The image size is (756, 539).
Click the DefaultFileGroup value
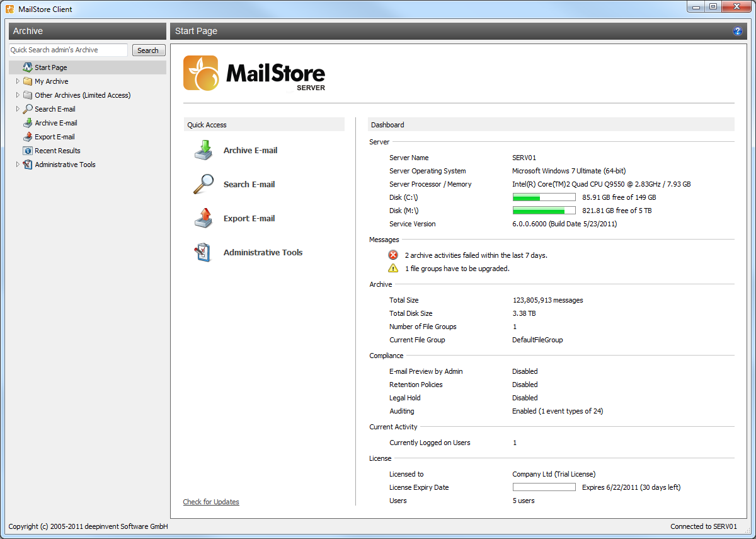pos(537,340)
